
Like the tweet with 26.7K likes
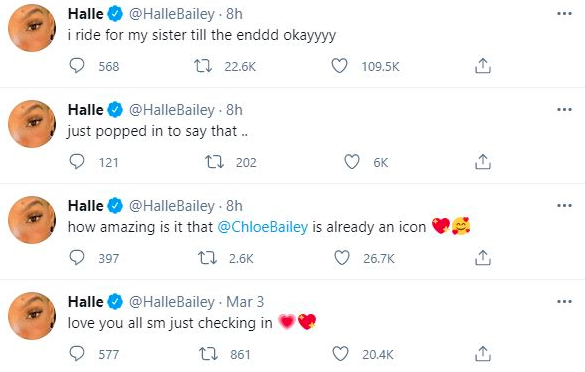click(x=342, y=258)
